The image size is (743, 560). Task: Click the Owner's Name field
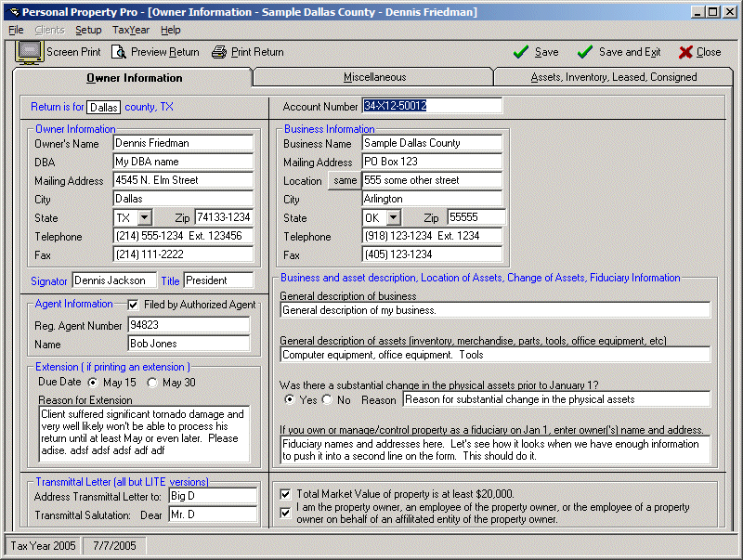pos(183,143)
